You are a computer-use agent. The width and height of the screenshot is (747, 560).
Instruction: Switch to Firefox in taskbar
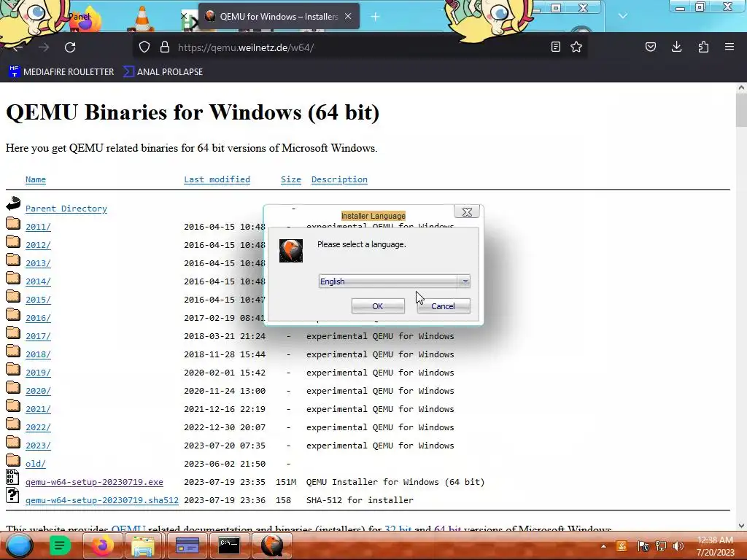[x=101, y=545]
